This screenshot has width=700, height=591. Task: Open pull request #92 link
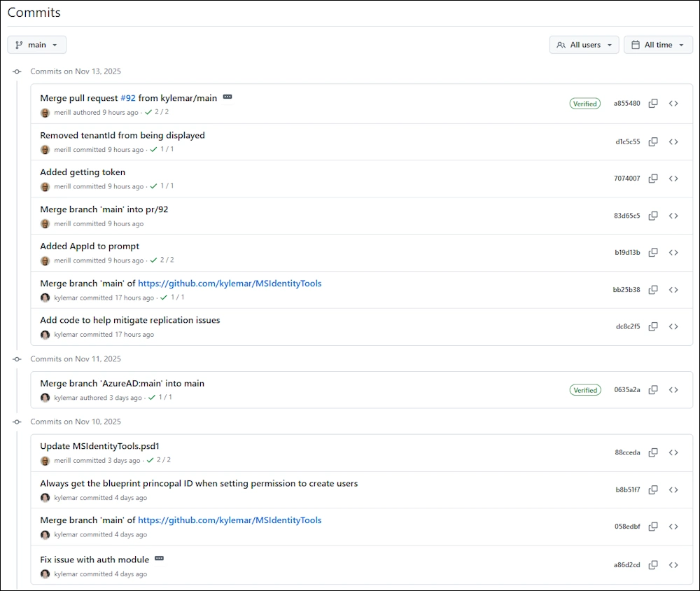pos(127,98)
